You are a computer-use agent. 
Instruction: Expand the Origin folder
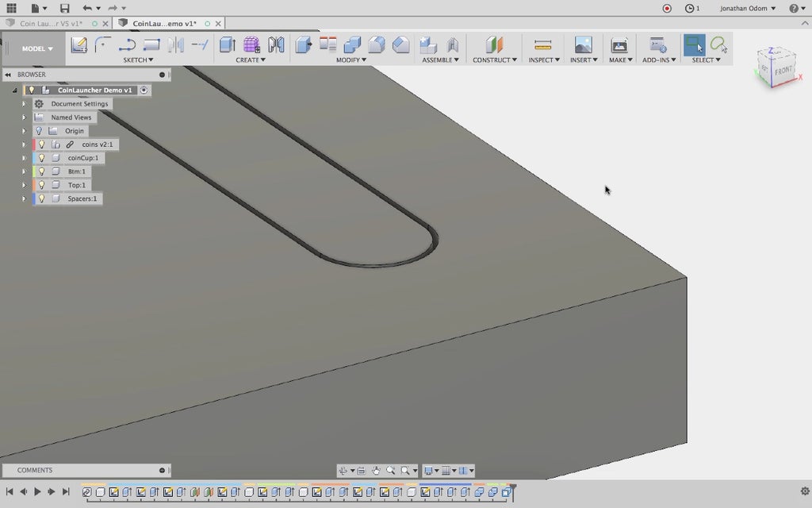click(x=24, y=131)
